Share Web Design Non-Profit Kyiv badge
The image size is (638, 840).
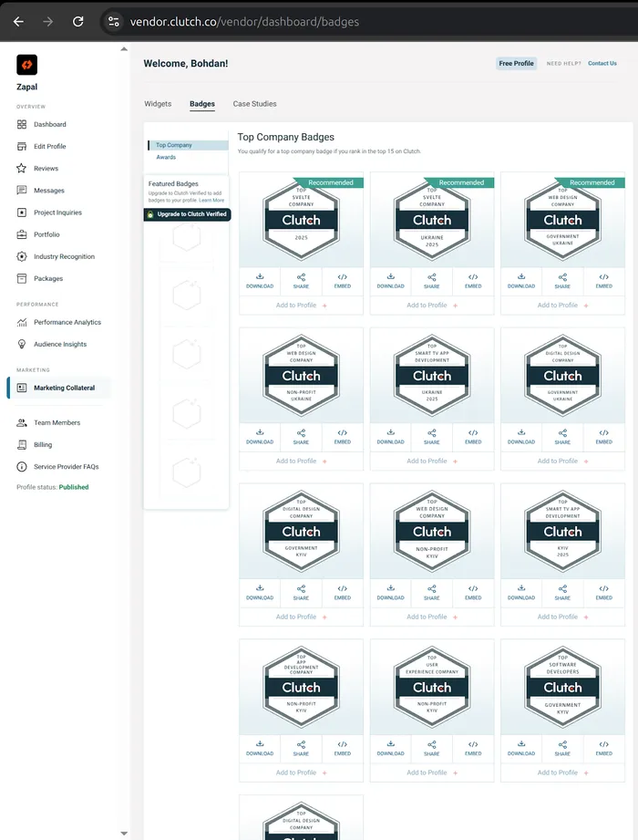432,593
